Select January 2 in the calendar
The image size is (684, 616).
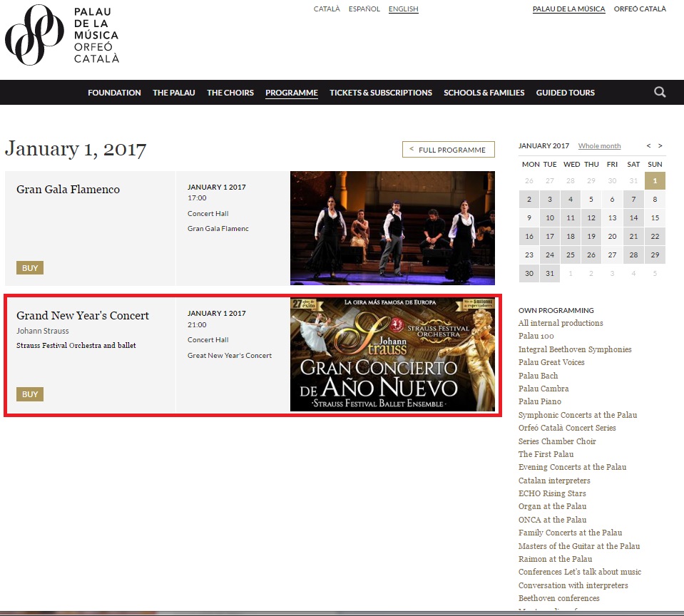[x=529, y=199]
